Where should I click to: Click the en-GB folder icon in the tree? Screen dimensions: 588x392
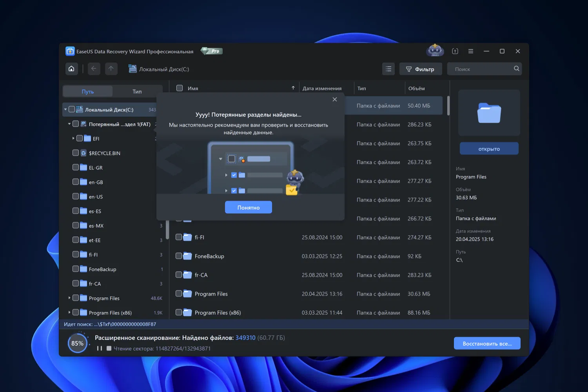point(83,182)
